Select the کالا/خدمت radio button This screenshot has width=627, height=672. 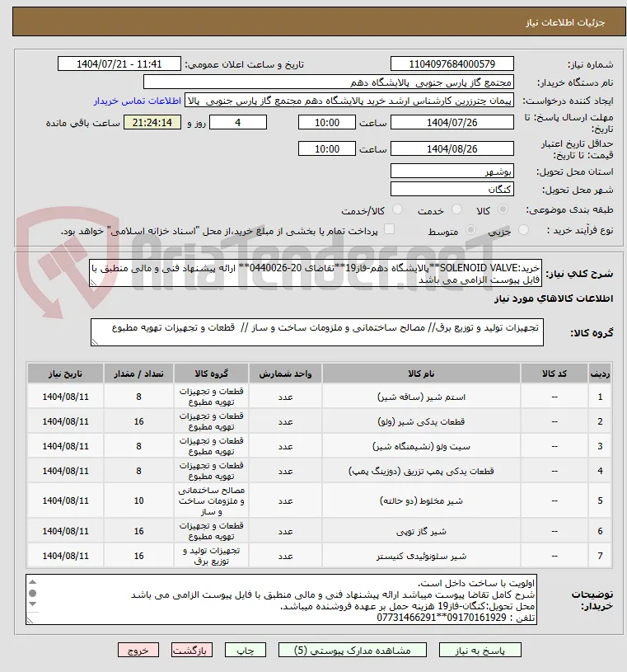pyautogui.click(x=397, y=209)
